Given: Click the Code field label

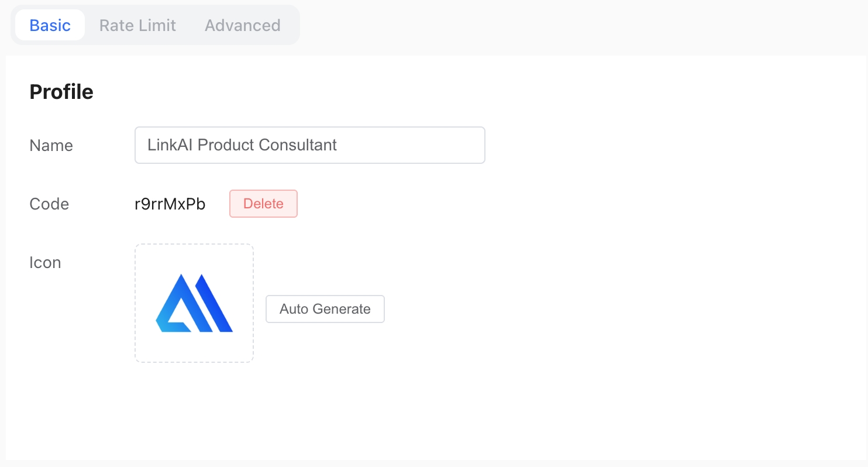Looking at the screenshot, I should (49, 204).
